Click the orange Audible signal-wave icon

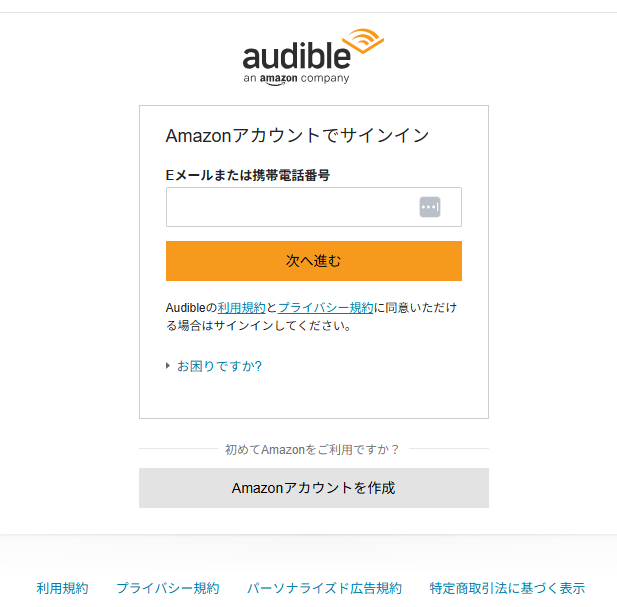pos(364,44)
